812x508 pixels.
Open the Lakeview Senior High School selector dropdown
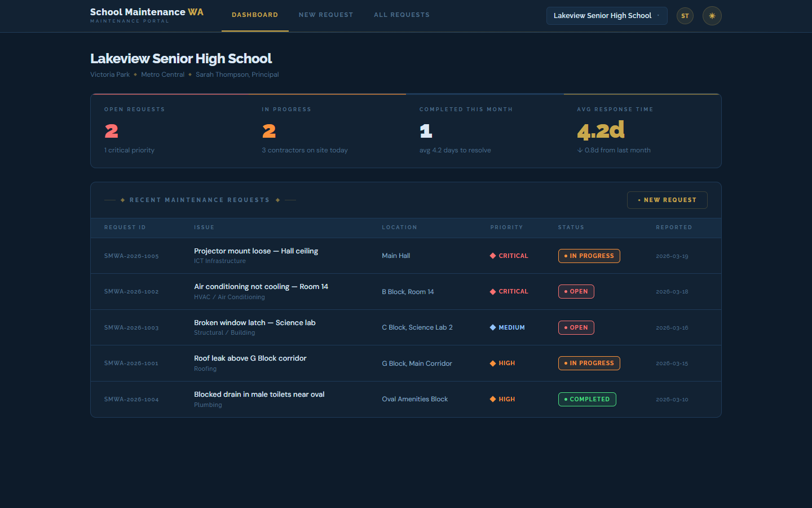point(607,16)
